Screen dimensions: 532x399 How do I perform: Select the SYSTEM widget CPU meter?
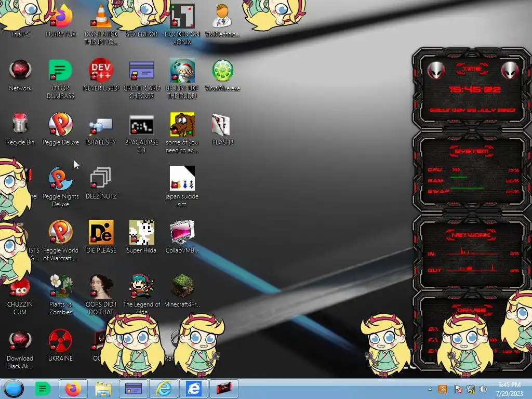click(473, 170)
